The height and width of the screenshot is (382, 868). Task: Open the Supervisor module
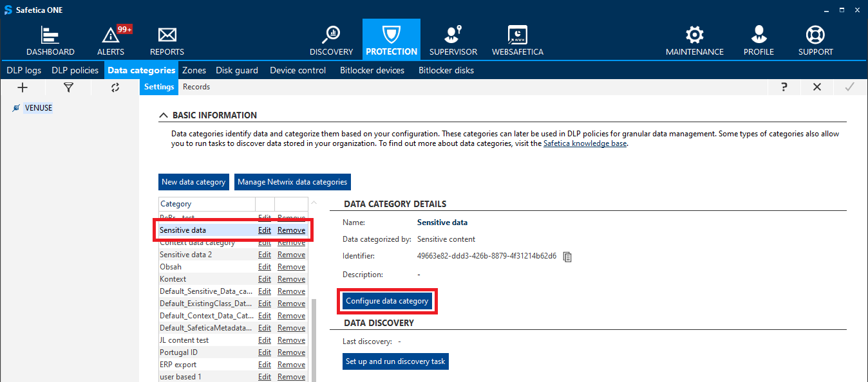coord(453,41)
